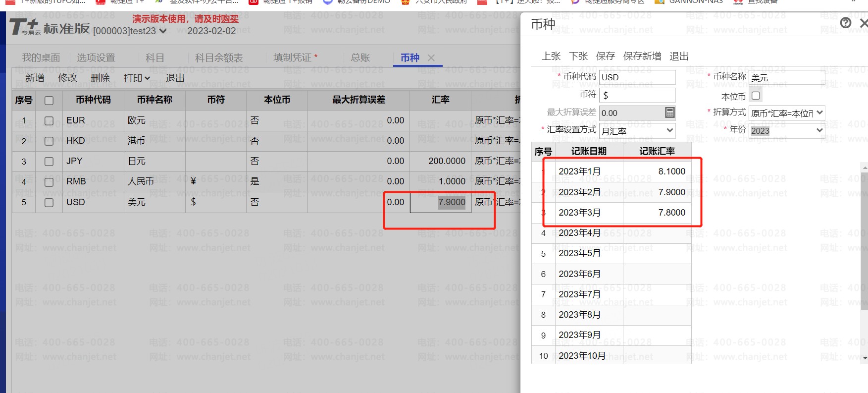Check the EUR row checkbox
The image size is (868, 393).
[x=49, y=121]
